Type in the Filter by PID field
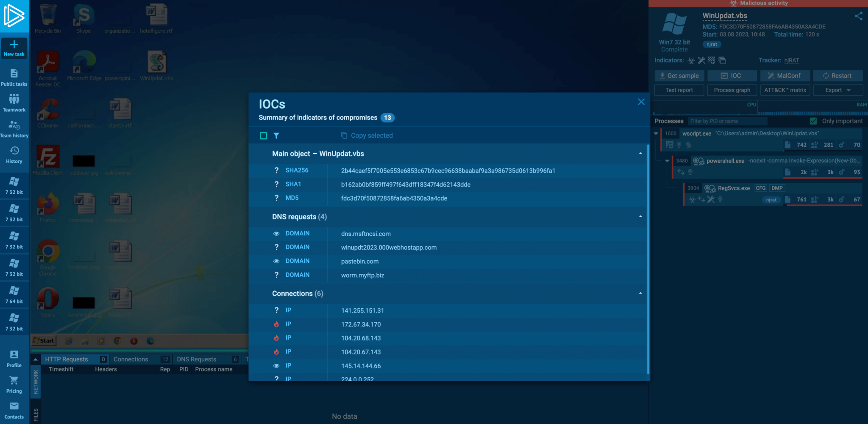The width and height of the screenshot is (868, 424). pos(727,121)
